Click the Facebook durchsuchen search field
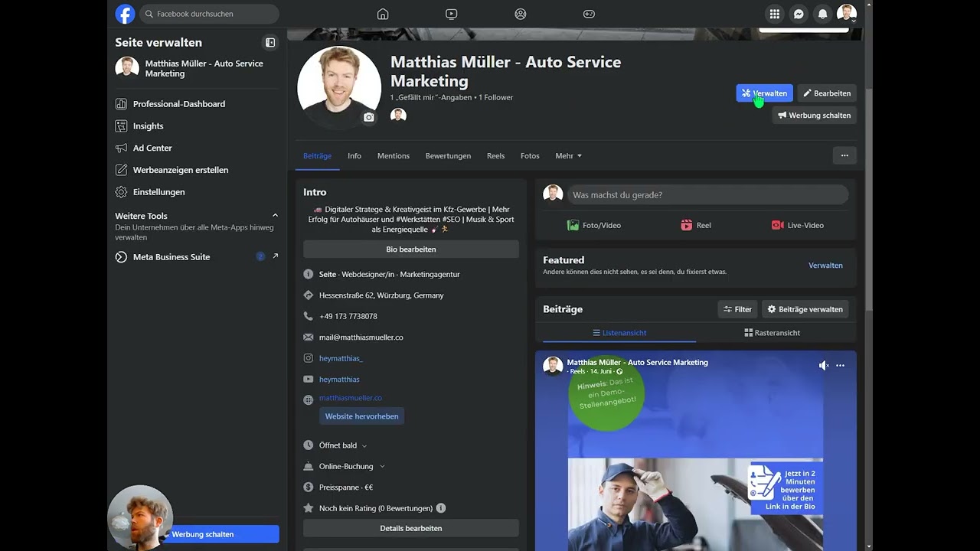Screen dimensions: 980x551 [x=209, y=14]
